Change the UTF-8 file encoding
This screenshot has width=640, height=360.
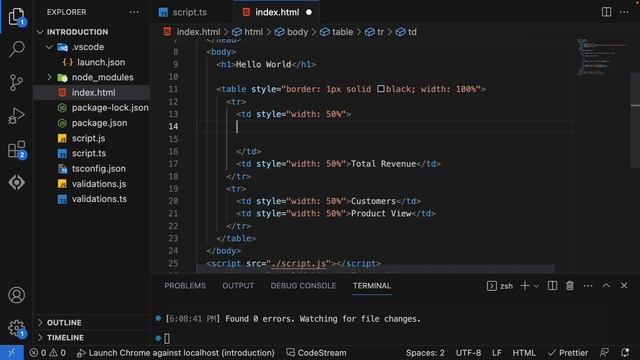[468, 353]
